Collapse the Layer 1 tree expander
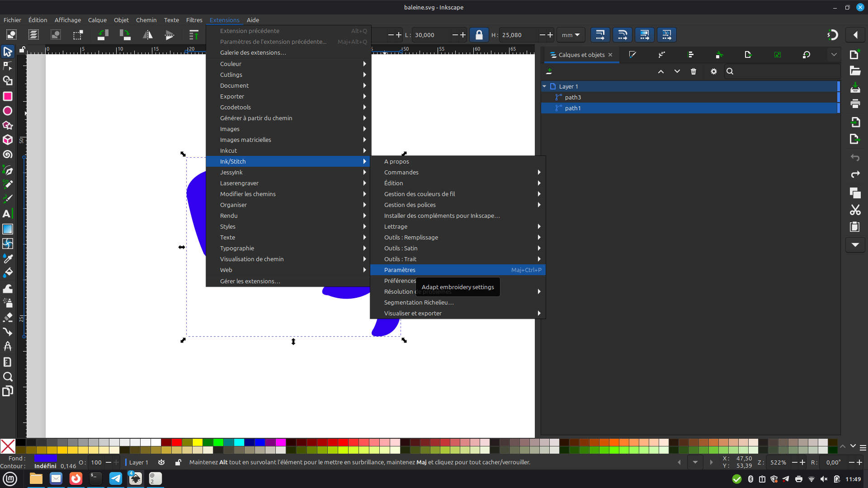The image size is (868, 488). (x=545, y=86)
